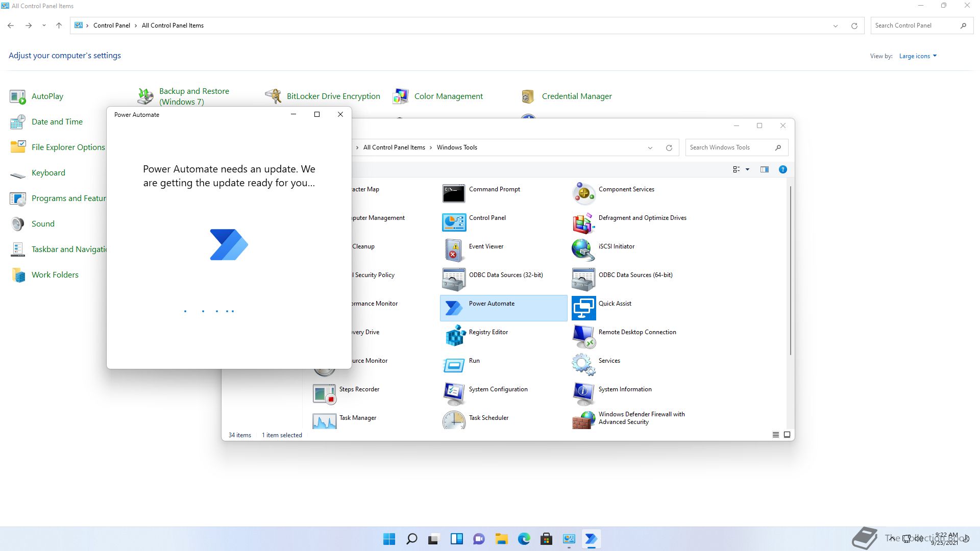This screenshot has height=551, width=980.
Task: Open File Explorer from taskbar
Action: (x=501, y=539)
